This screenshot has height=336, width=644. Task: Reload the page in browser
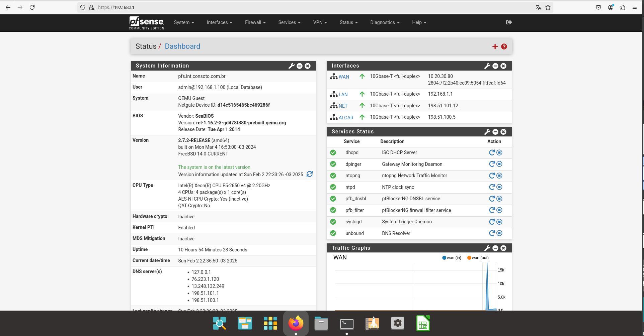32,7
